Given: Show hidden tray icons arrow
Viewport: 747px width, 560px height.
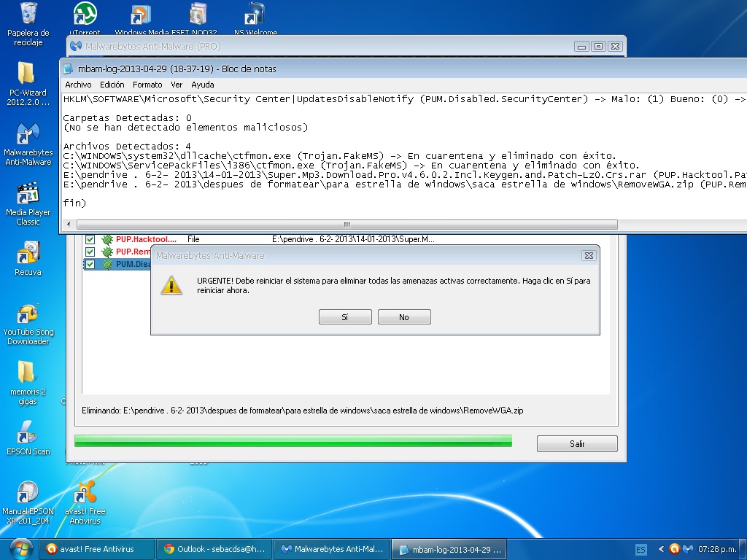Looking at the screenshot, I should click(661, 549).
